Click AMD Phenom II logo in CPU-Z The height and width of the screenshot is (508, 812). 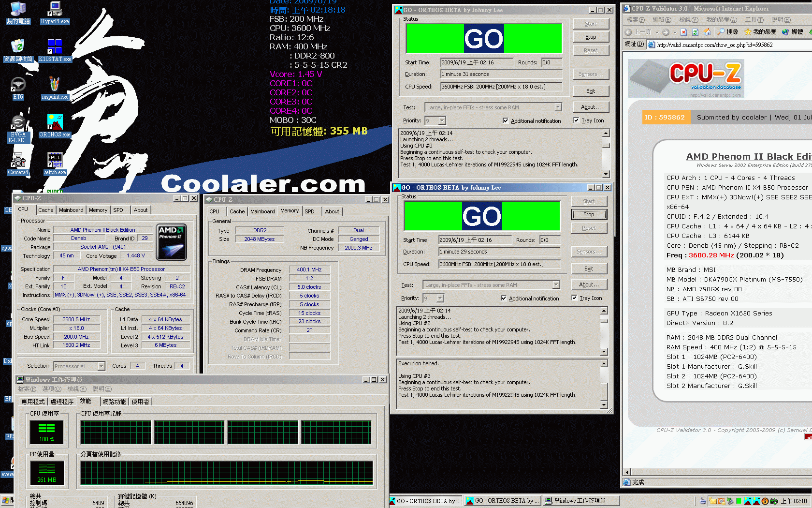point(172,242)
